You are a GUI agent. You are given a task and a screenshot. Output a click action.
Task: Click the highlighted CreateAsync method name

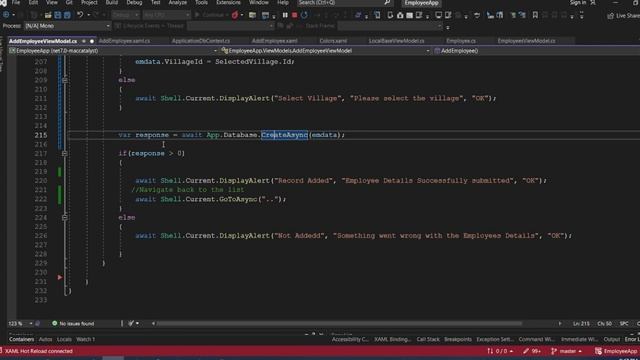284,135
